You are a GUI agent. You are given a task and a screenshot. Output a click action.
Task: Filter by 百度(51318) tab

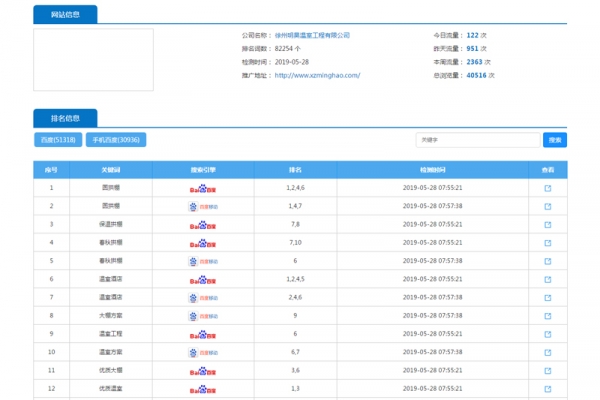(x=58, y=140)
